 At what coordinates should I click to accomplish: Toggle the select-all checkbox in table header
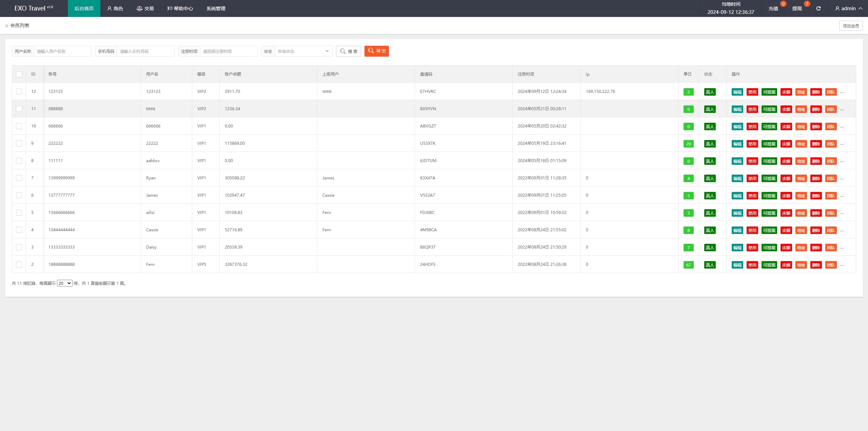pyautogui.click(x=19, y=74)
